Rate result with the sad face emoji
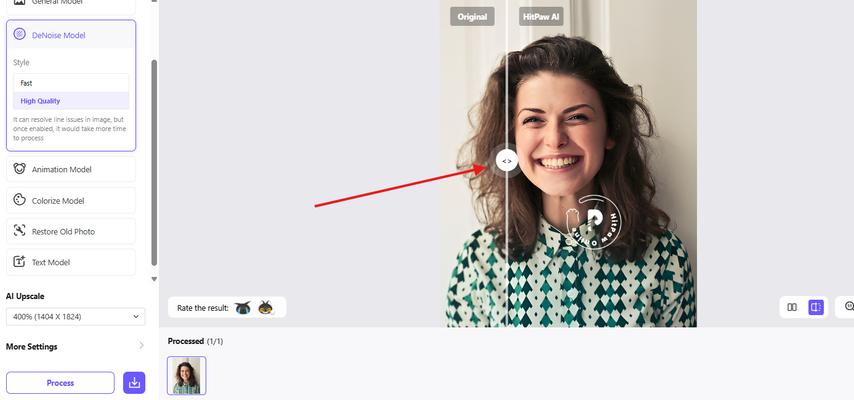Screen dimensions: 854x400 242,308
